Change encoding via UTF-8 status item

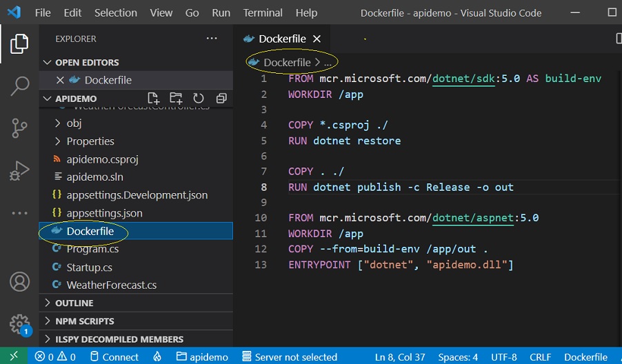coord(504,357)
